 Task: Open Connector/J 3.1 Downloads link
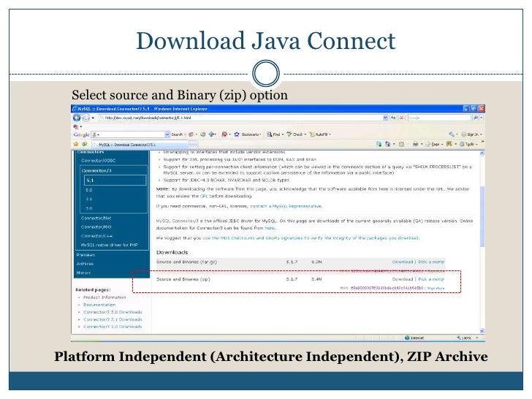[x=113, y=319]
